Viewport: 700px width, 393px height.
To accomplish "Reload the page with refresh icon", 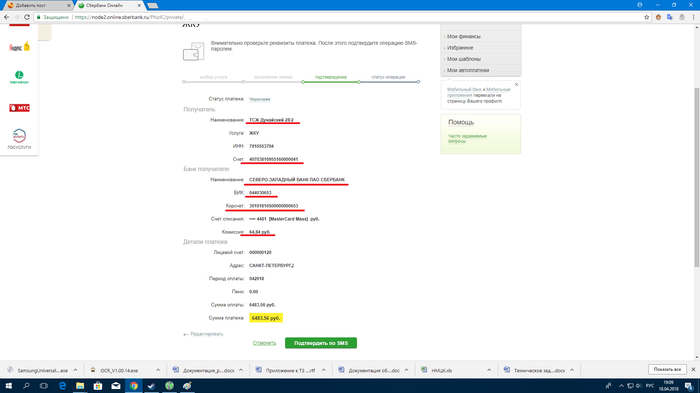I will (27, 17).
